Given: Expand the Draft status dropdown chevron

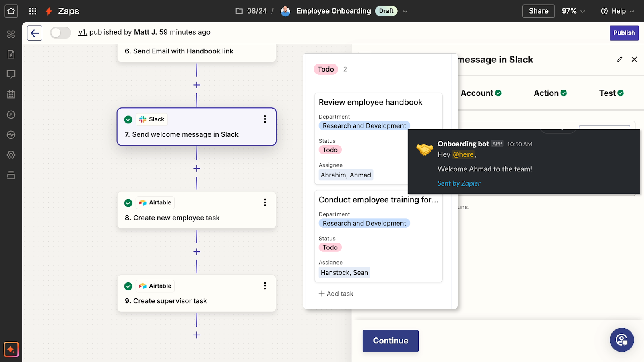Looking at the screenshot, I should pyautogui.click(x=405, y=11).
